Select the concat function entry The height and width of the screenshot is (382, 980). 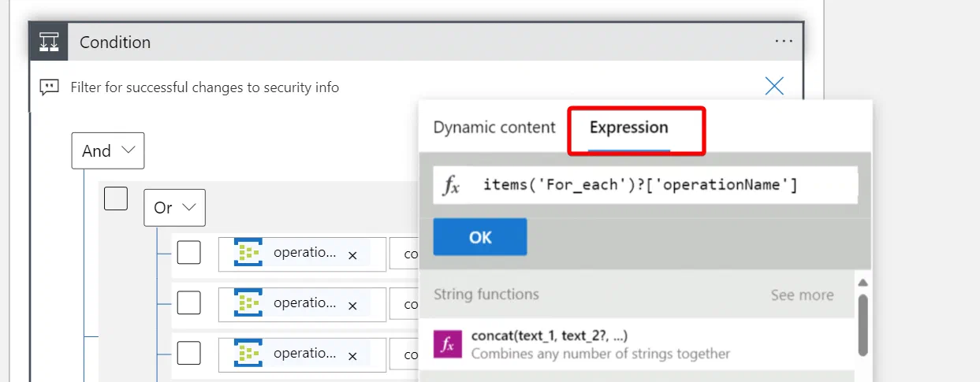(636, 344)
